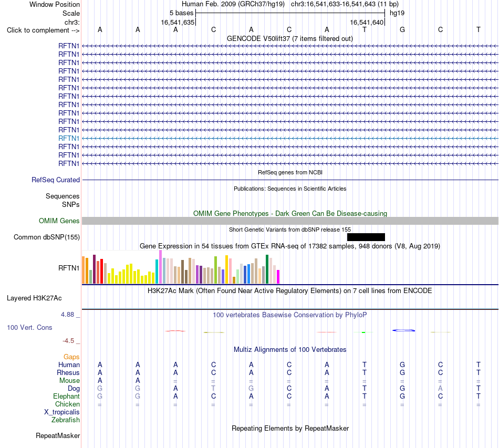This screenshot has width=499, height=448.
Task: Click the 'X_tropicalis' alignment row label
Action: tap(62, 412)
